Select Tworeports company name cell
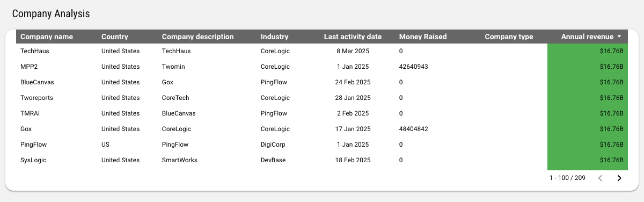The height and width of the screenshot is (202, 644). click(x=36, y=98)
